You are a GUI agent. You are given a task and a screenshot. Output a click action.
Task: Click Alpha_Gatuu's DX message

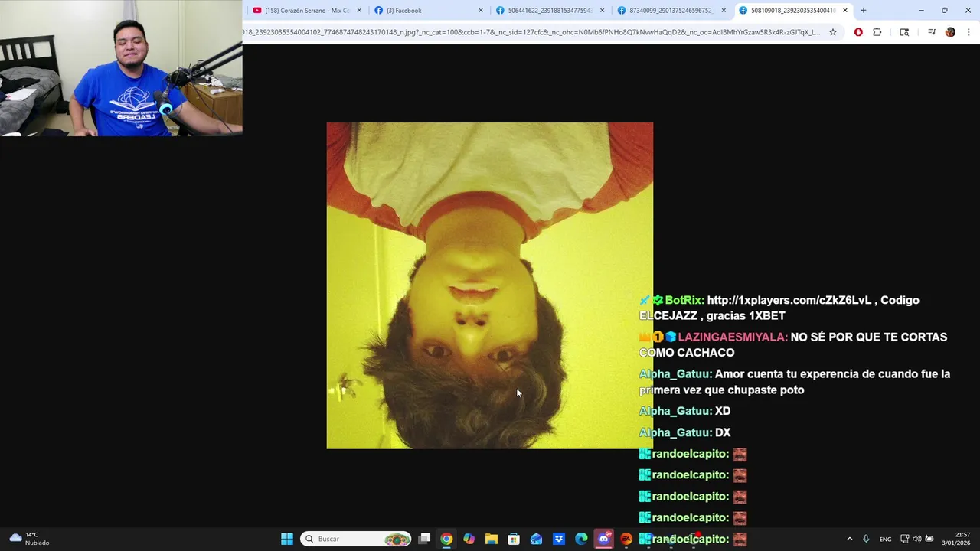tap(723, 432)
